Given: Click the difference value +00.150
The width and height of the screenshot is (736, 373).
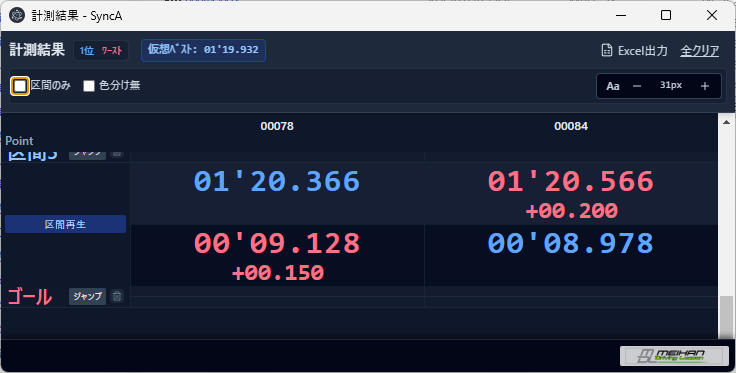Looking at the screenshot, I should click(x=278, y=273).
